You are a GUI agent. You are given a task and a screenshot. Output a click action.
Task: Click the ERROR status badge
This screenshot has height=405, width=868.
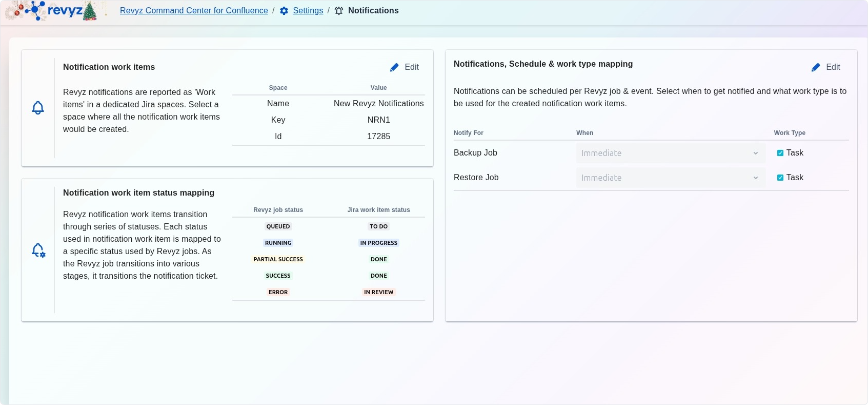coord(278,292)
